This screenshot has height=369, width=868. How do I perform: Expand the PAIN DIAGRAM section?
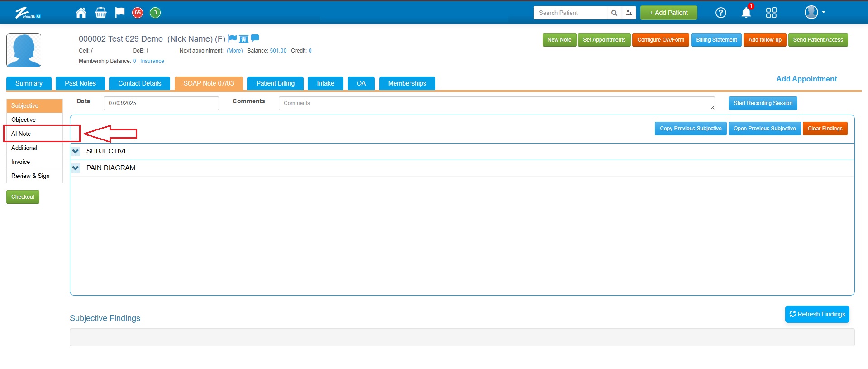click(76, 168)
